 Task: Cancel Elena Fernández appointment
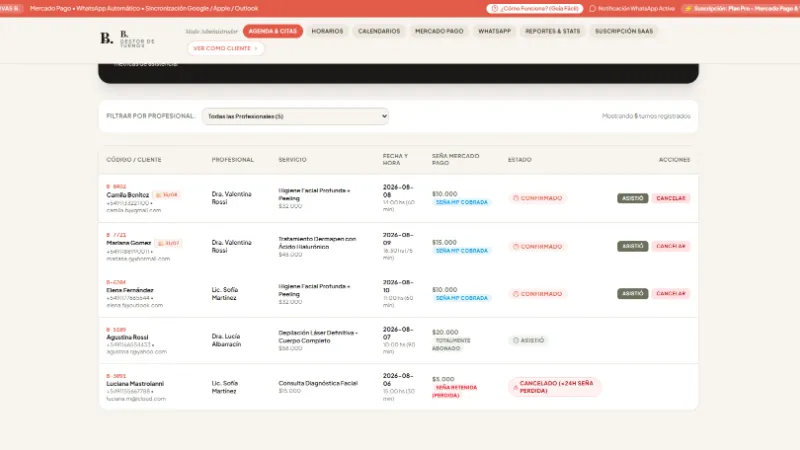(x=670, y=293)
